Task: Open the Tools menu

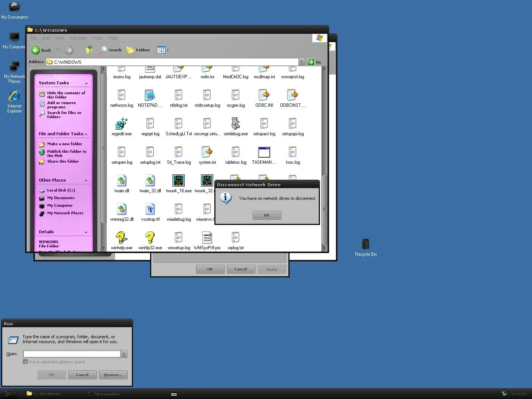Action: pyautogui.click(x=98, y=38)
